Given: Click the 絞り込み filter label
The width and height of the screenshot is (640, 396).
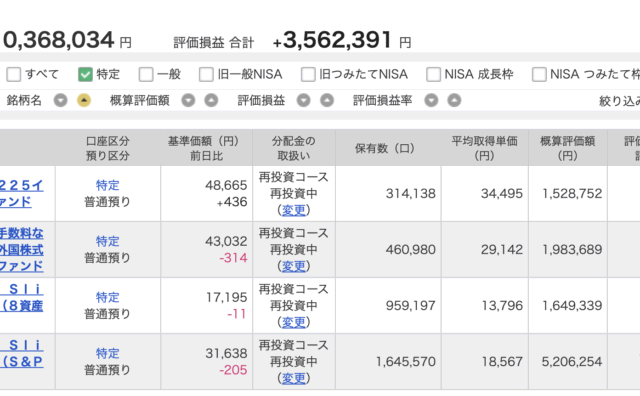Looking at the screenshot, I should click(619, 101).
